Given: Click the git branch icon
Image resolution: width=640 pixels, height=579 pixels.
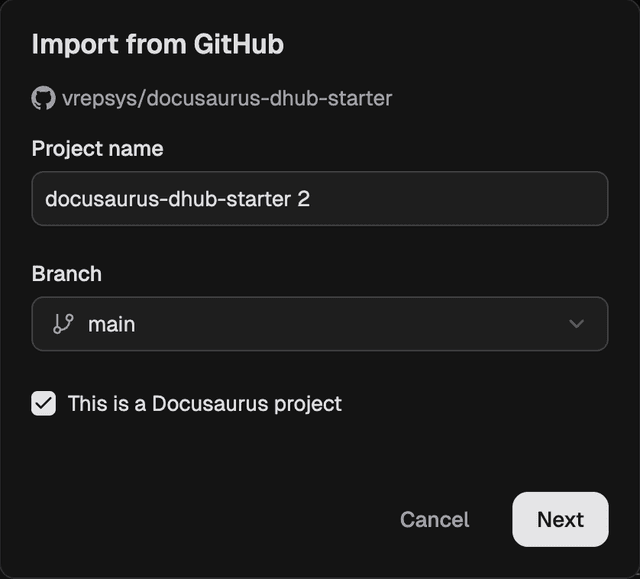Looking at the screenshot, I should [63, 324].
